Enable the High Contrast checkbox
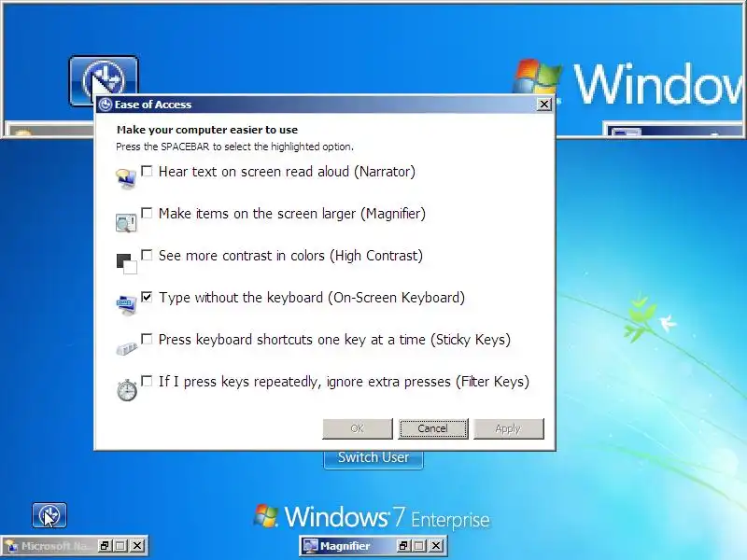Image resolution: width=747 pixels, height=560 pixels. pos(147,255)
